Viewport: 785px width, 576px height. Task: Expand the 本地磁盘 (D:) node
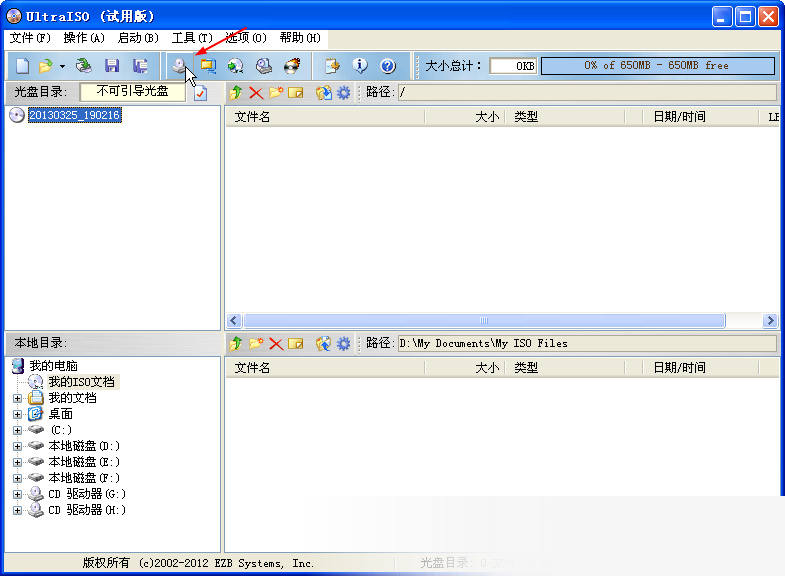pos(18,446)
